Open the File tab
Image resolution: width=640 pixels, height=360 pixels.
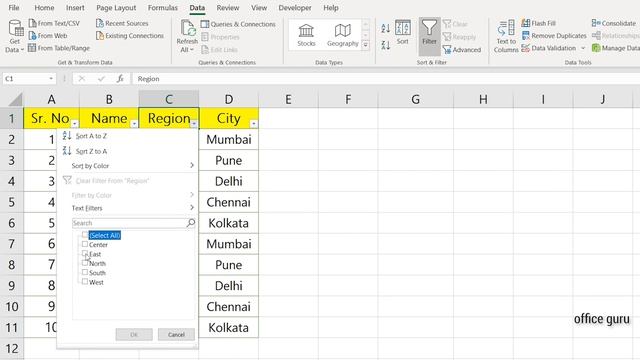pyautogui.click(x=14, y=8)
